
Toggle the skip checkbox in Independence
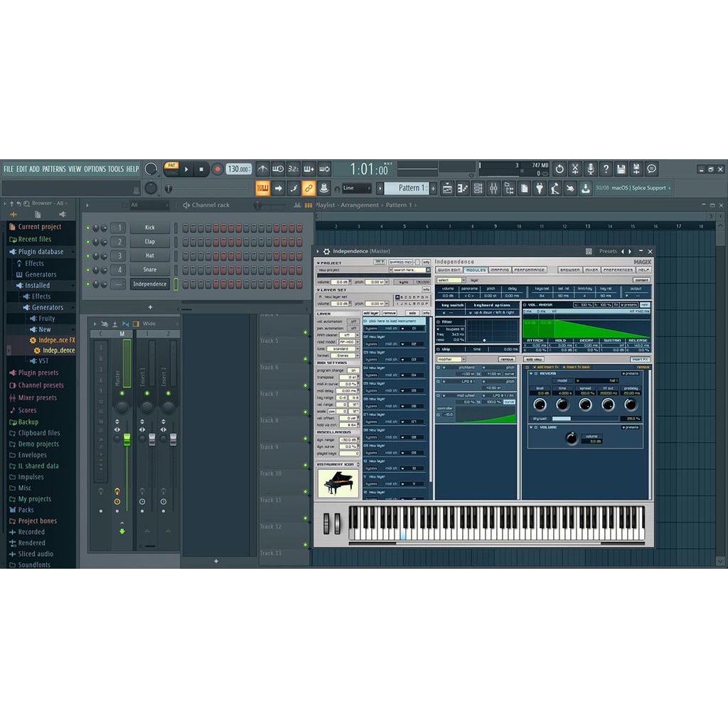tap(438, 349)
